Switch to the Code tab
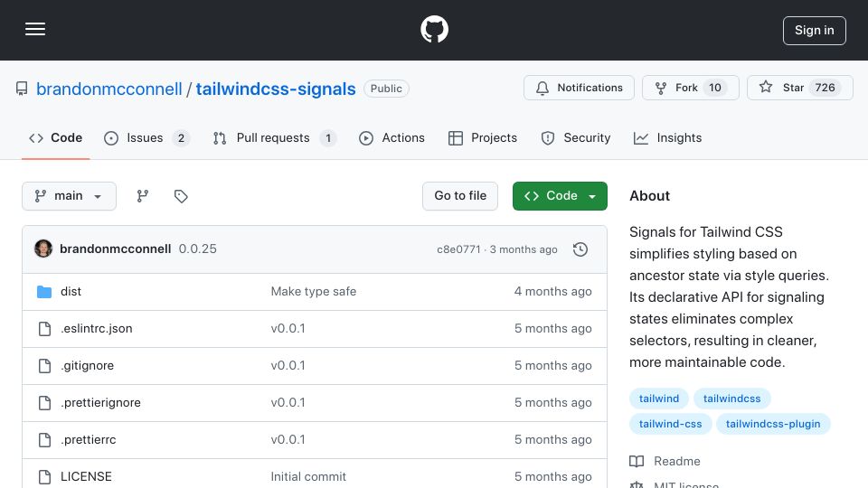868x488 pixels. [55, 137]
